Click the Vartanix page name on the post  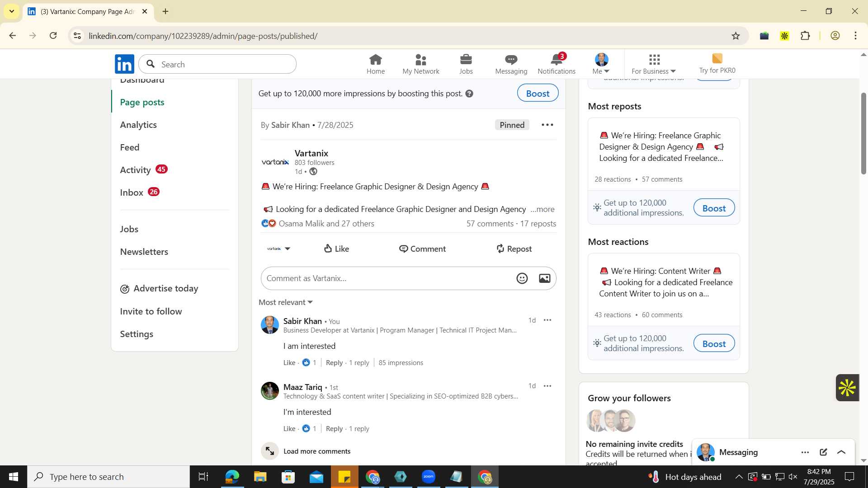[311, 153]
